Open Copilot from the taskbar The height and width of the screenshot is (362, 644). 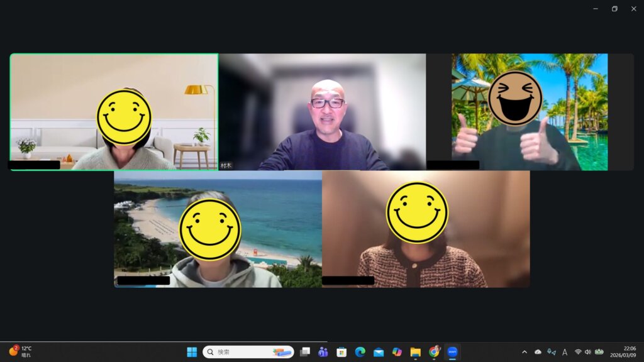(x=397, y=352)
